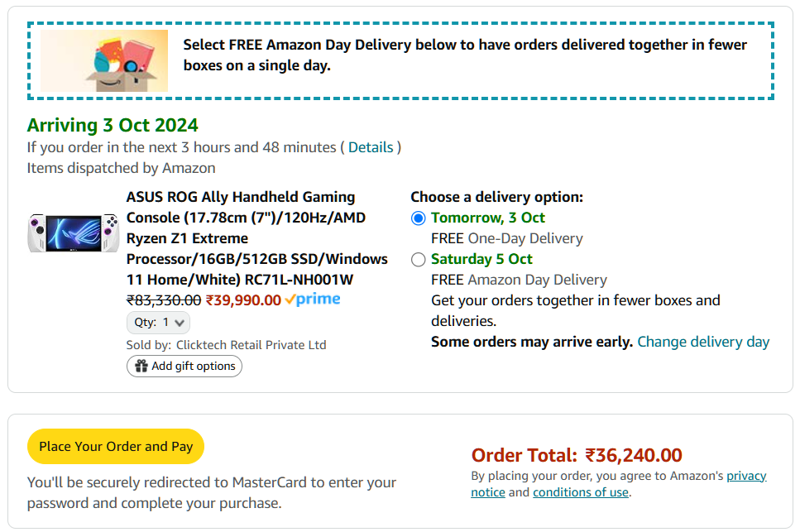
Task: Click Place Your Order and Pay
Action: click(x=116, y=446)
